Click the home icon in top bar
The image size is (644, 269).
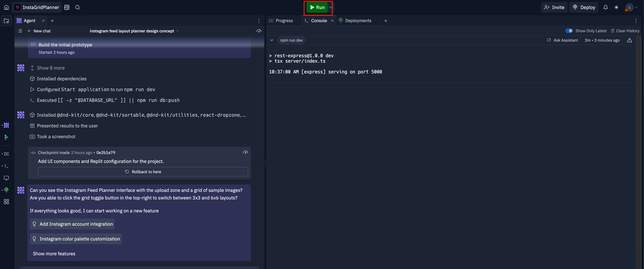pyautogui.click(x=6, y=7)
